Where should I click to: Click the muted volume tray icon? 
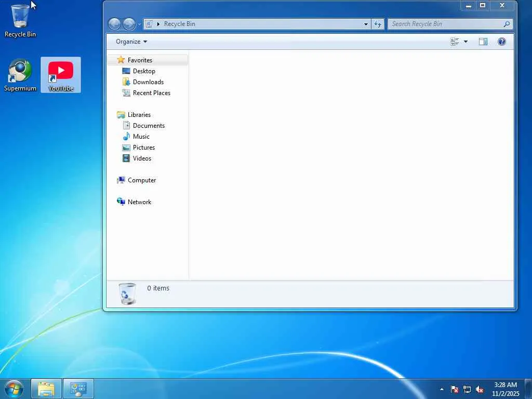pos(480,389)
